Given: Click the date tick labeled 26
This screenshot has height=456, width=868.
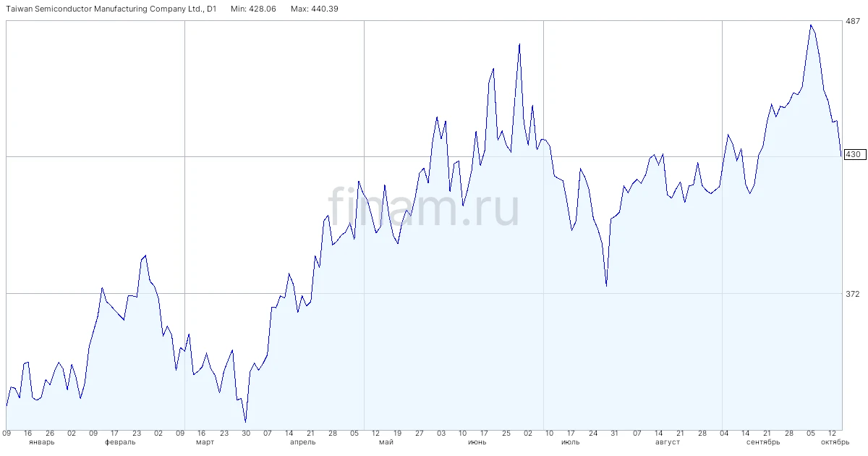Looking at the screenshot, I should 50,433.
